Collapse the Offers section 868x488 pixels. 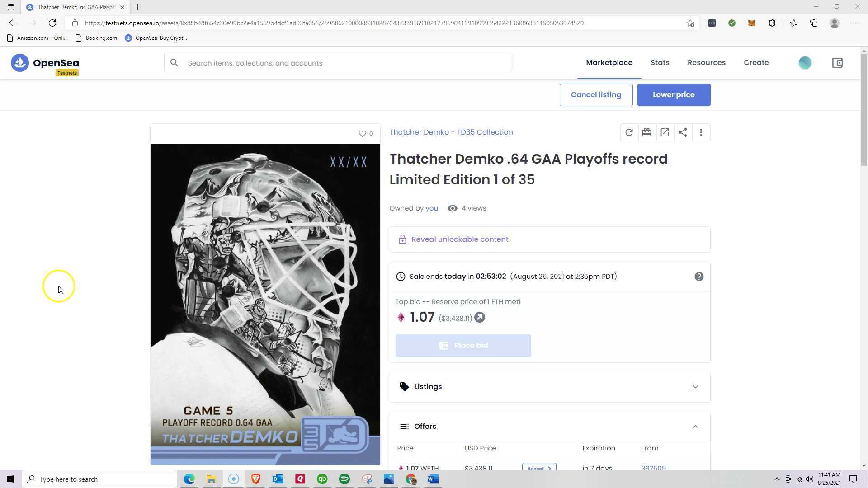click(x=550, y=427)
